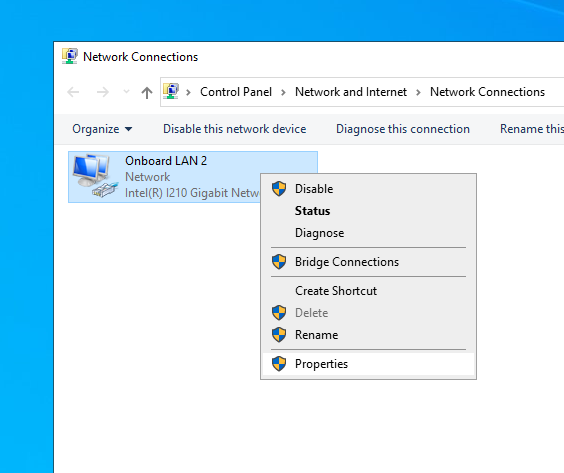The height and width of the screenshot is (473, 564).
Task: Click the Network Connections title bar icon
Action: coord(70,56)
